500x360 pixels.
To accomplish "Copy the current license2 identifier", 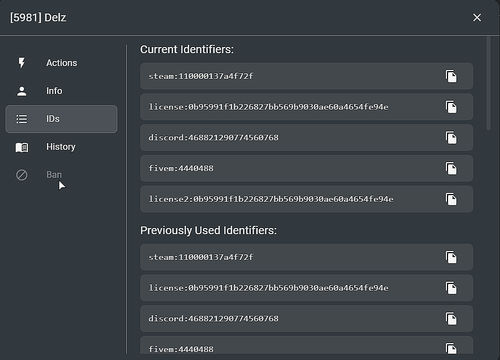I will (x=451, y=199).
